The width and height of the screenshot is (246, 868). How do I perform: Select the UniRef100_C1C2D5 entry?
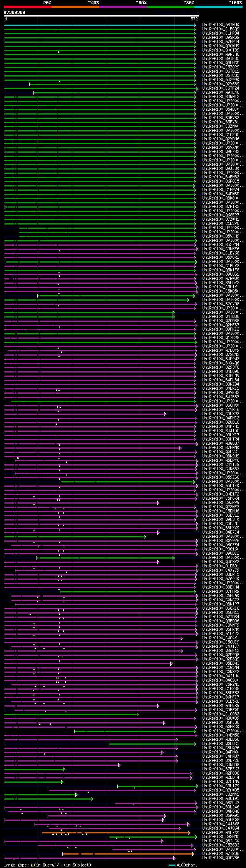click(221, 135)
